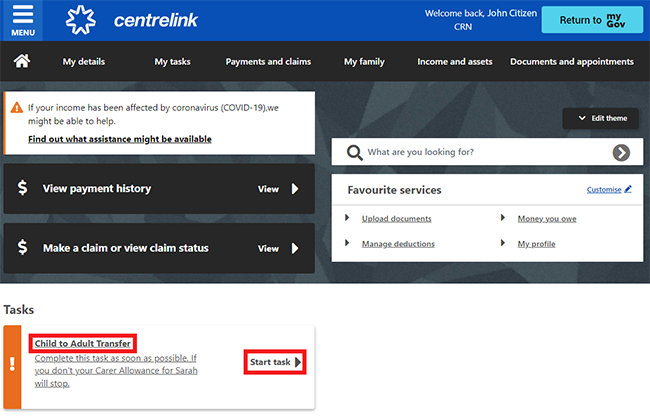
Task: Click the arrow next to Money you owe
Action: point(502,218)
